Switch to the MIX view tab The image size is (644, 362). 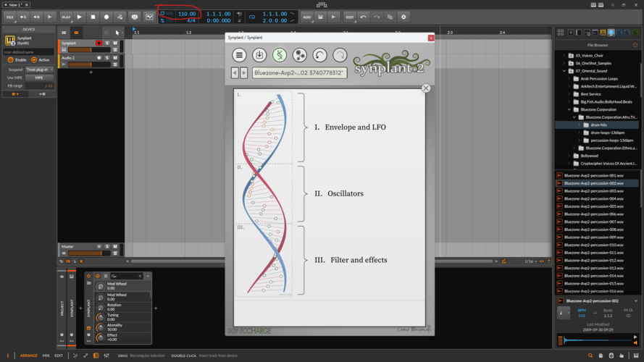pyautogui.click(x=46, y=355)
